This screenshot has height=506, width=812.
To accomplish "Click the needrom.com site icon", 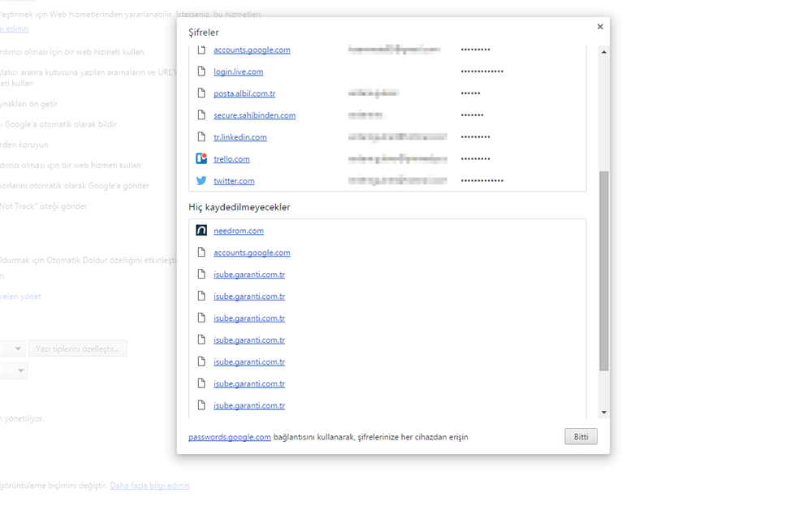I will (201, 231).
